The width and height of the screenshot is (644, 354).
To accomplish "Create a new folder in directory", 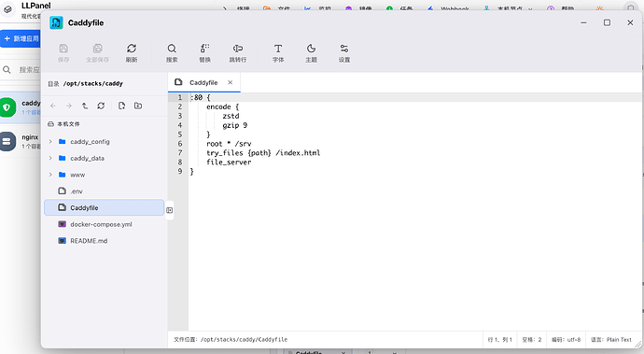I will [138, 106].
